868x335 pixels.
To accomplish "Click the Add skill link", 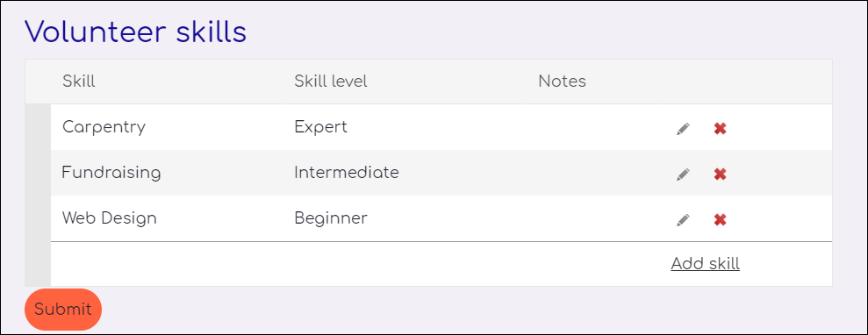I will coord(706,264).
